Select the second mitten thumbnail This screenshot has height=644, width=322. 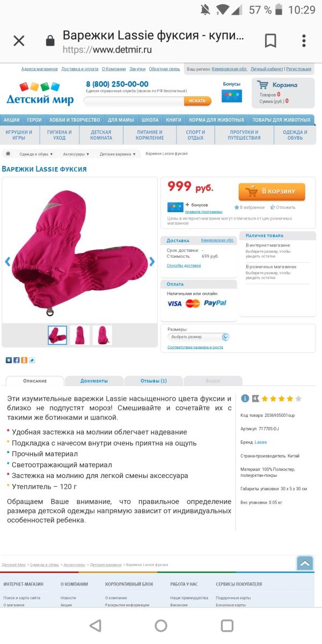[79, 335]
